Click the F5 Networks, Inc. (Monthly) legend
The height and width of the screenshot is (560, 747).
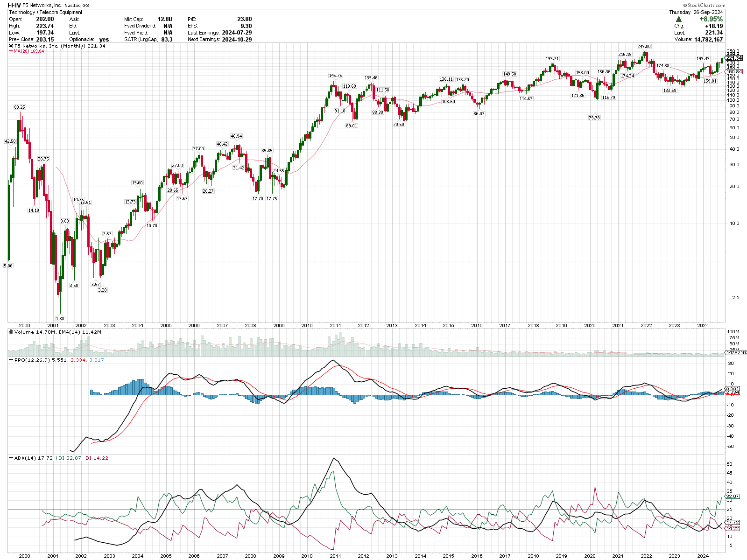(60, 46)
